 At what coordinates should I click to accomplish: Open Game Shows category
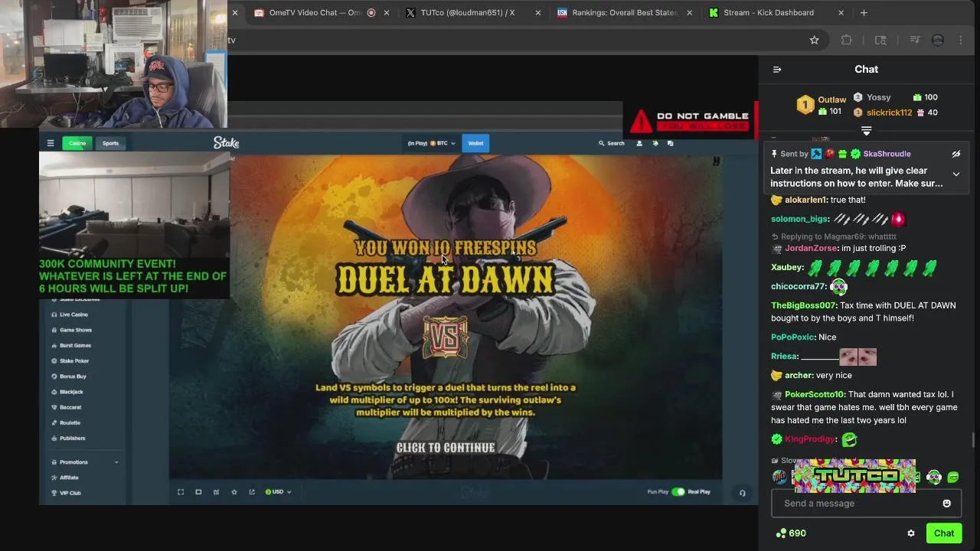pos(75,330)
